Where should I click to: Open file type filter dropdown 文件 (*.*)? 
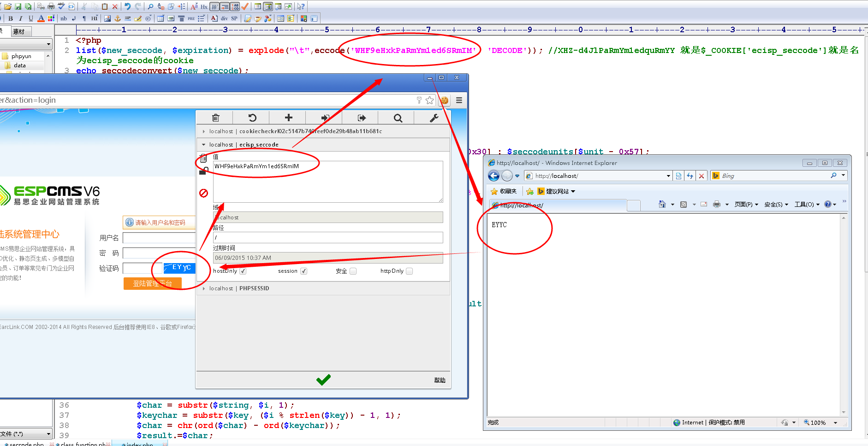[26, 434]
